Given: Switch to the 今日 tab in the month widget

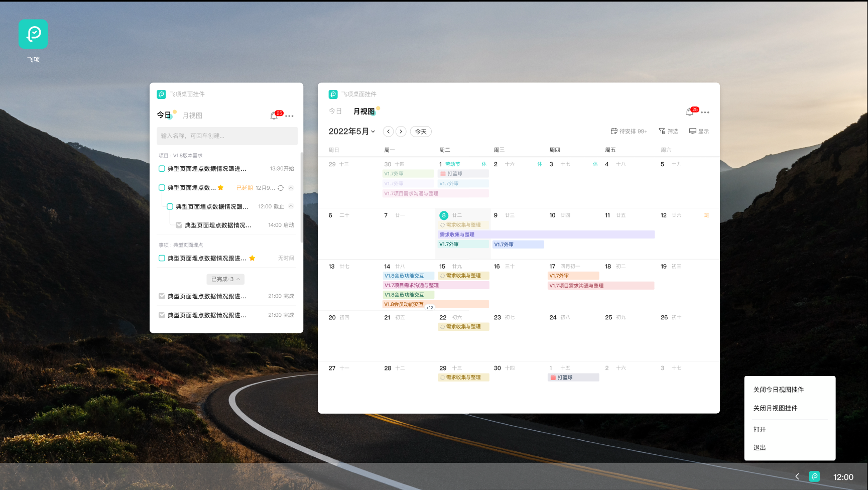Looking at the screenshot, I should pos(334,111).
